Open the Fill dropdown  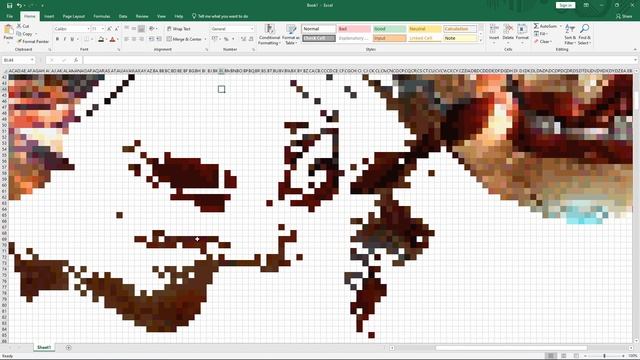(542, 33)
